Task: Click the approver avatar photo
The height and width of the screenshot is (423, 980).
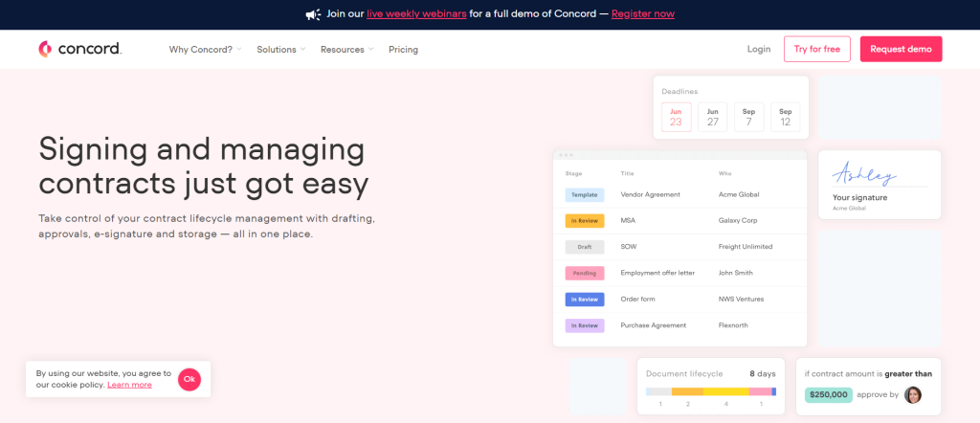Action: coord(913,394)
